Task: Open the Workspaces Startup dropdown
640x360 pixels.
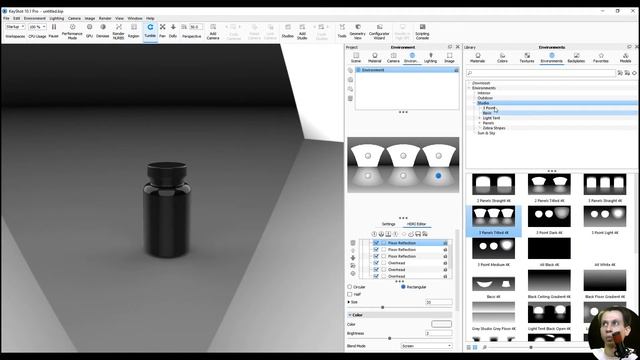Action: click(x=16, y=27)
